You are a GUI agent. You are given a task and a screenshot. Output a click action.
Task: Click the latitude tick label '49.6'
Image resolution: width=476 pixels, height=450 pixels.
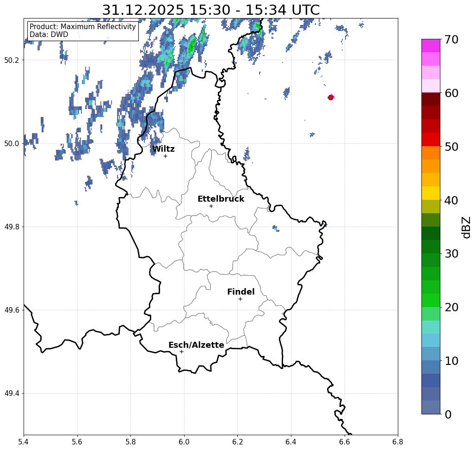(x=12, y=310)
